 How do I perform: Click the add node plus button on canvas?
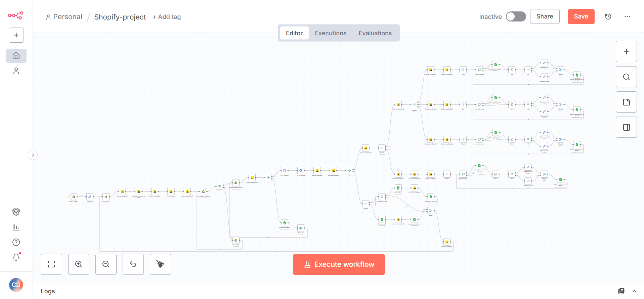[x=626, y=52]
